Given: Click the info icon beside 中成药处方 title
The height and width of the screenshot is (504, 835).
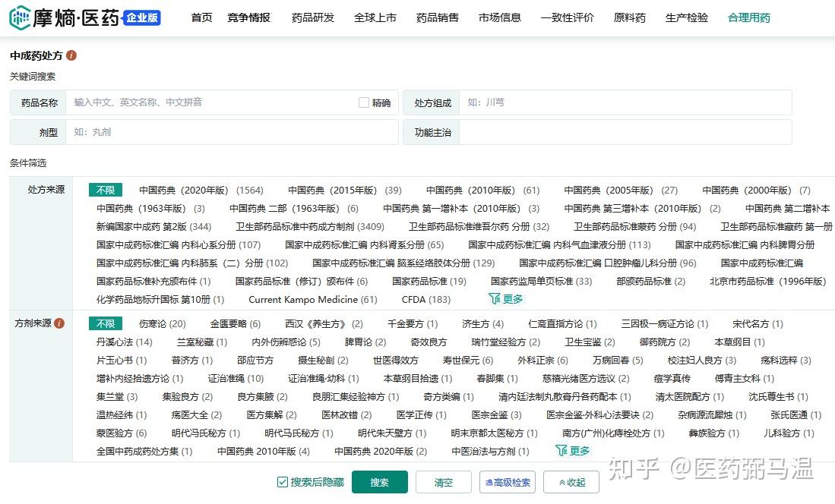Looking at the screenshot, I should coord(72,55).
